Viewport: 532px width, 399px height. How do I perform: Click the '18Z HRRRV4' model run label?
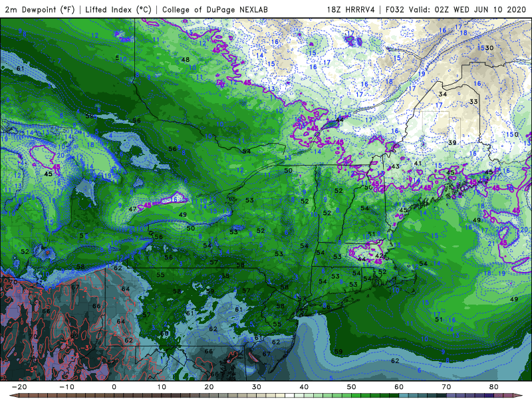click(x=350, y=9)
